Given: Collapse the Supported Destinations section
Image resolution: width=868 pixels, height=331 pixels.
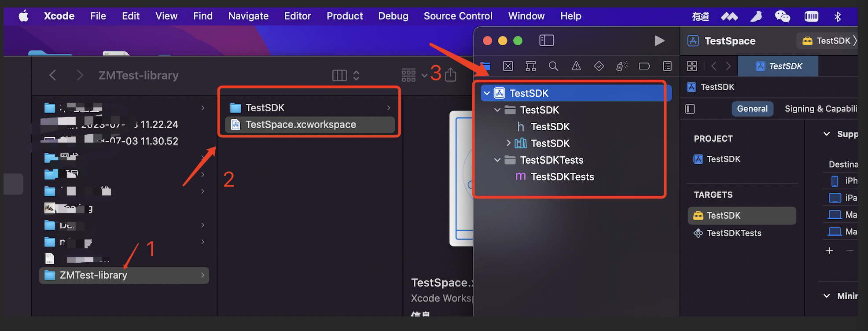Looking at the screenshot, I should pyautogui.click(x=827, y=134).
